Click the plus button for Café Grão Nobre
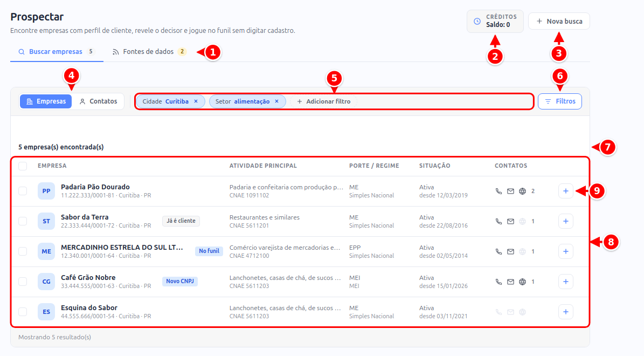644x356 pixels. point(565,282)
